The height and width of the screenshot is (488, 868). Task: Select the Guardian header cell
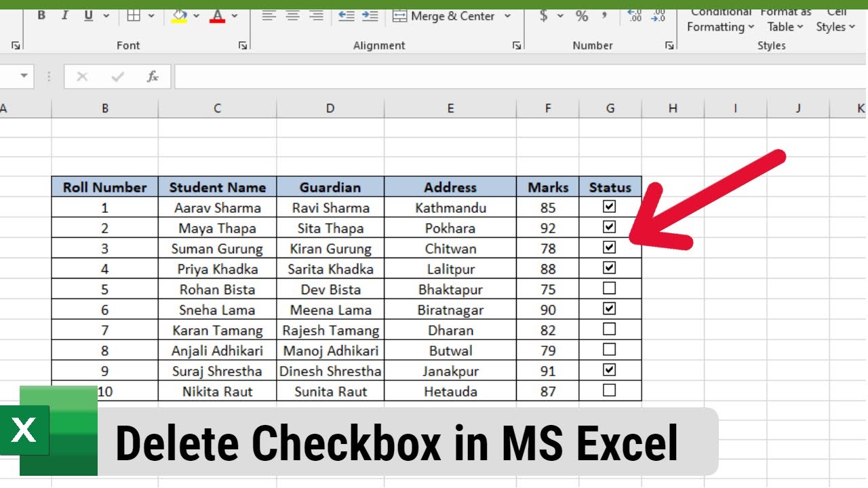pos(330,187)
